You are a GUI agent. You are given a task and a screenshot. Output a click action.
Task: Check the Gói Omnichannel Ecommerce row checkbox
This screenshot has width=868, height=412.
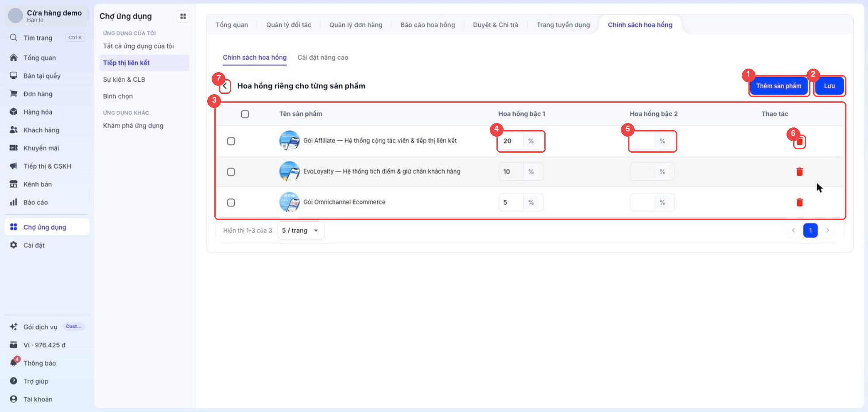[x=231, y=202]
